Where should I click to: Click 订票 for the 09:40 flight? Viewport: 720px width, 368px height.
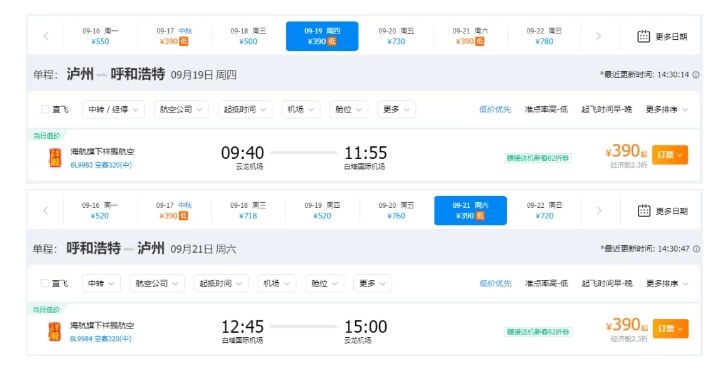click(670, 155)
